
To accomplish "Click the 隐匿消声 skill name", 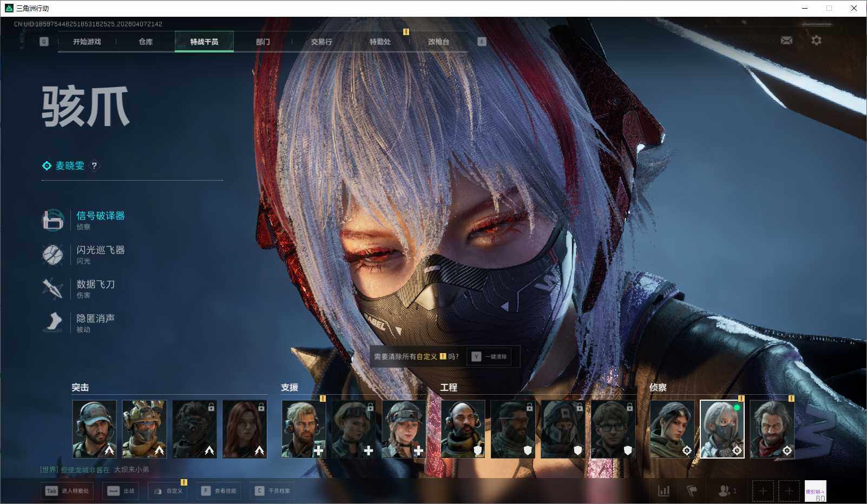I will (96, 319).
